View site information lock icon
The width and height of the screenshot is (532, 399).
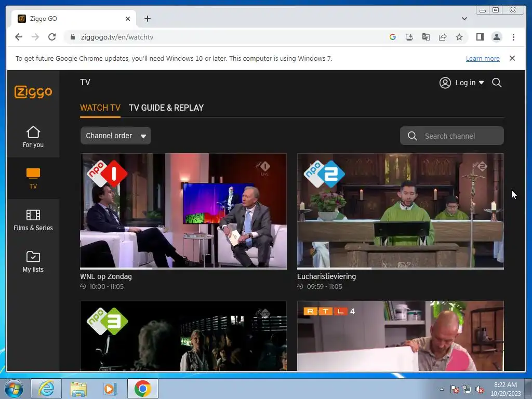tap(72, 37)
